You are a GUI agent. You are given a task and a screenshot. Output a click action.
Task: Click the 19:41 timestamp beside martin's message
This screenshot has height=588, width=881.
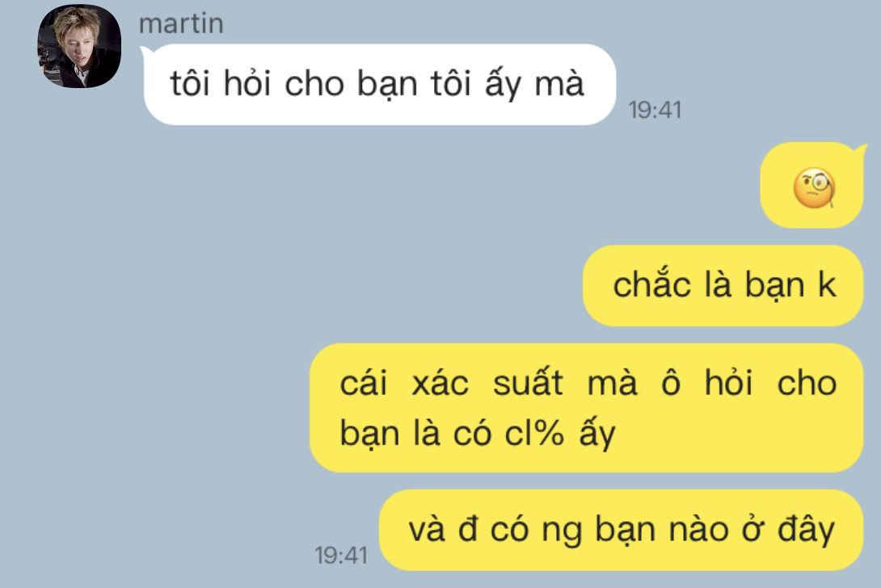point(655,110)
